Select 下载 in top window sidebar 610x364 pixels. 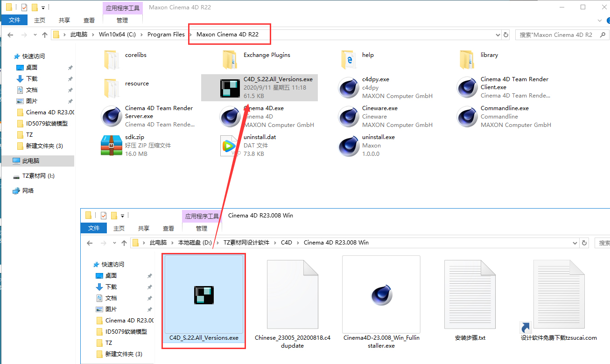pyautogui.click(x=32, y=78)
